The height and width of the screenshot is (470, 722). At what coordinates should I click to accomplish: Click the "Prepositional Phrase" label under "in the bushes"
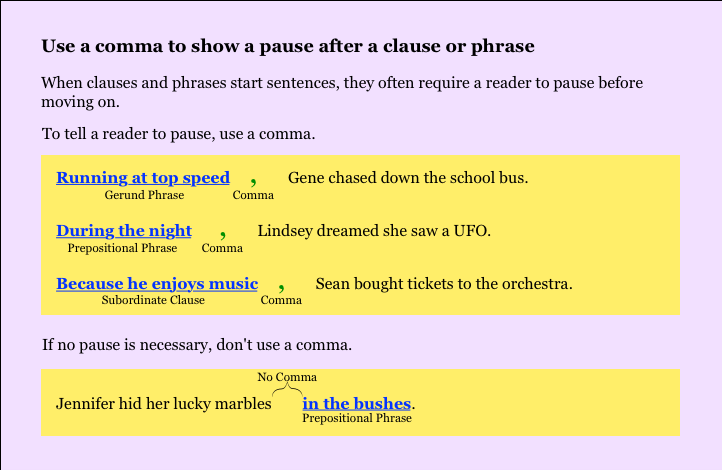[x=357, y=418]
